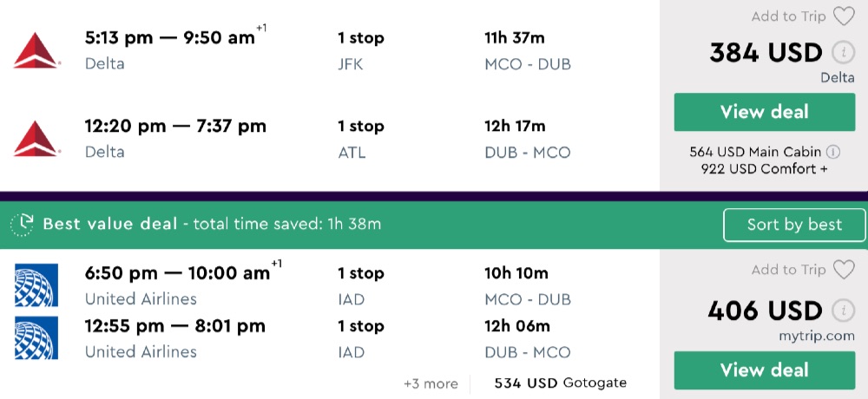Select the 564 USD Main Cabin fare

tap(757, 152)
